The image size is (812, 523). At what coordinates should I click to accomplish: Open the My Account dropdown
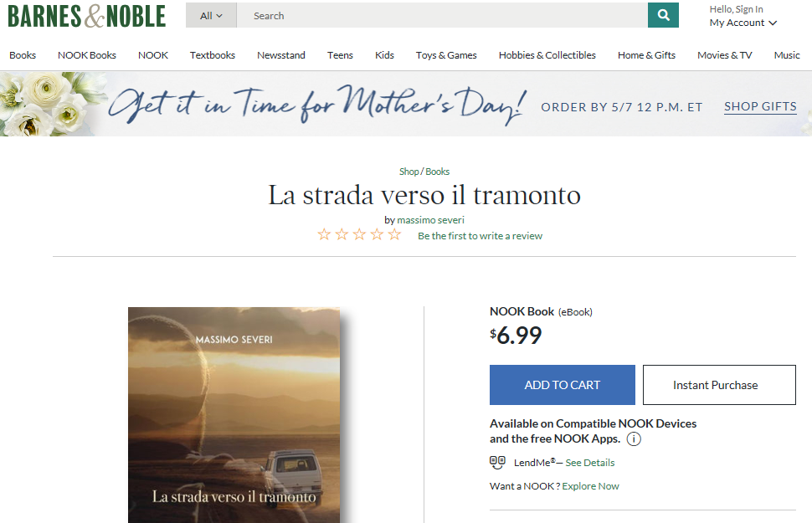(x=743, y=23)
